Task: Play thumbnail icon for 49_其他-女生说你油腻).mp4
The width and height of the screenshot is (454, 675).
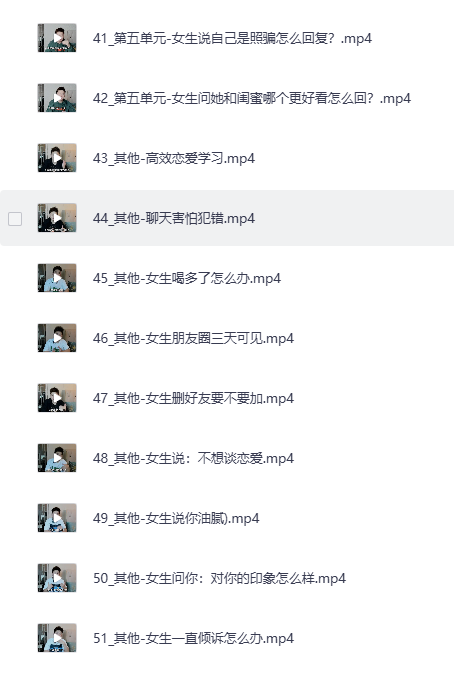Action: click(57, 518)
